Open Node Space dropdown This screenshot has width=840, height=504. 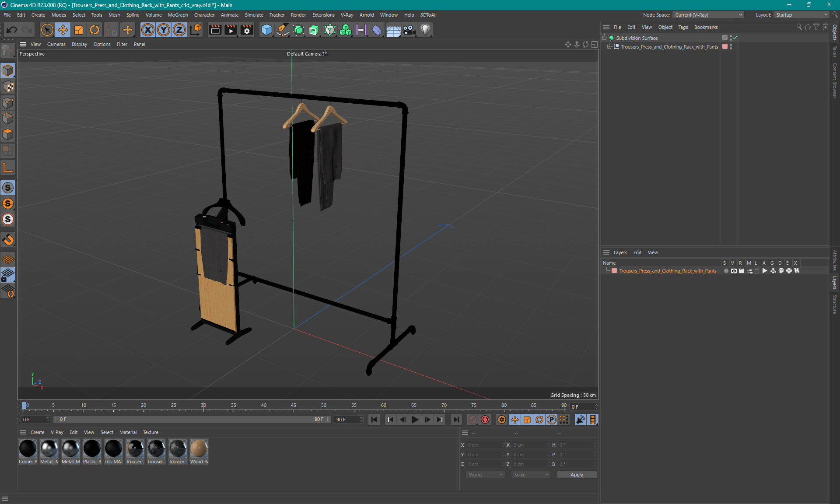tap(708, 15)
